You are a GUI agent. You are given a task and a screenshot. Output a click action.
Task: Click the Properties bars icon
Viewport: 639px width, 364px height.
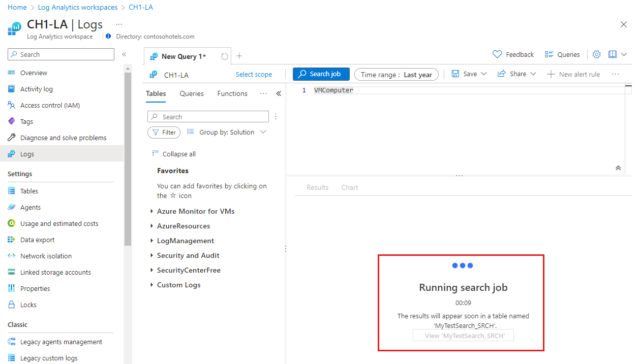coord(11,288)
